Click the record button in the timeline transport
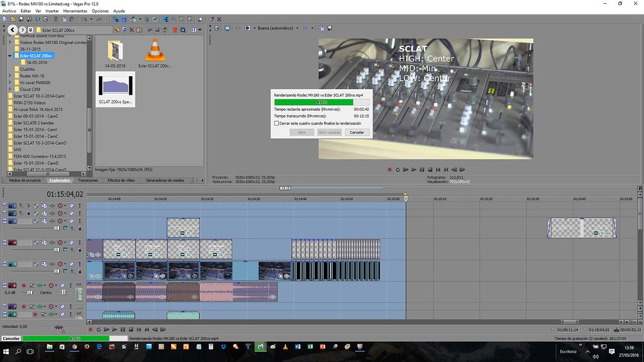The image size is (644, 362). (x=90, y=329)
